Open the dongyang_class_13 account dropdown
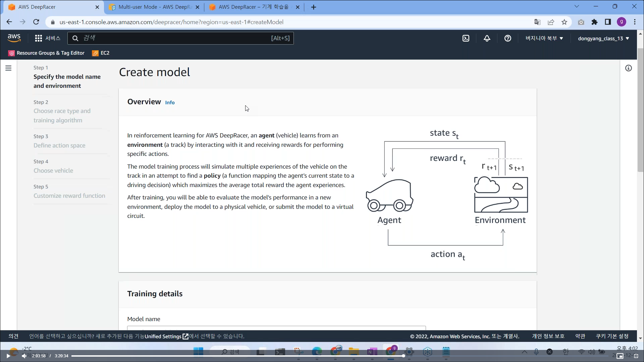This screenshot has width=644, height=362. click(x=603, y=38)
